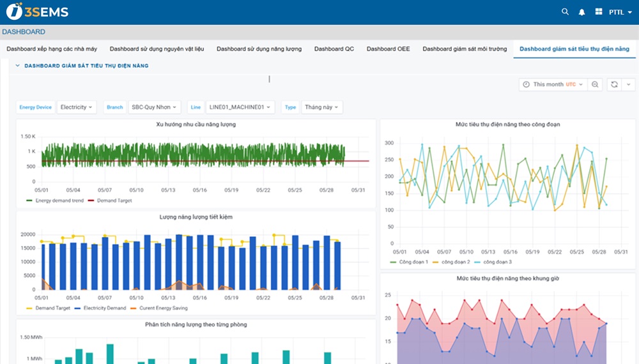Image resolution: width=639 pixels, height=364 pixels.
Task: Open the apps grid icon
Action: coord(599,12)
